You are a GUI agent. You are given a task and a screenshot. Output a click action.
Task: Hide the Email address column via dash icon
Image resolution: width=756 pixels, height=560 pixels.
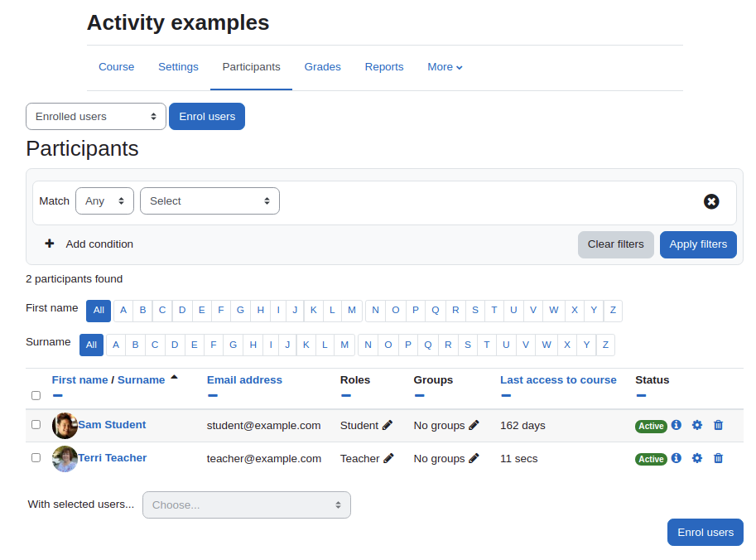[x=213, y=395]
